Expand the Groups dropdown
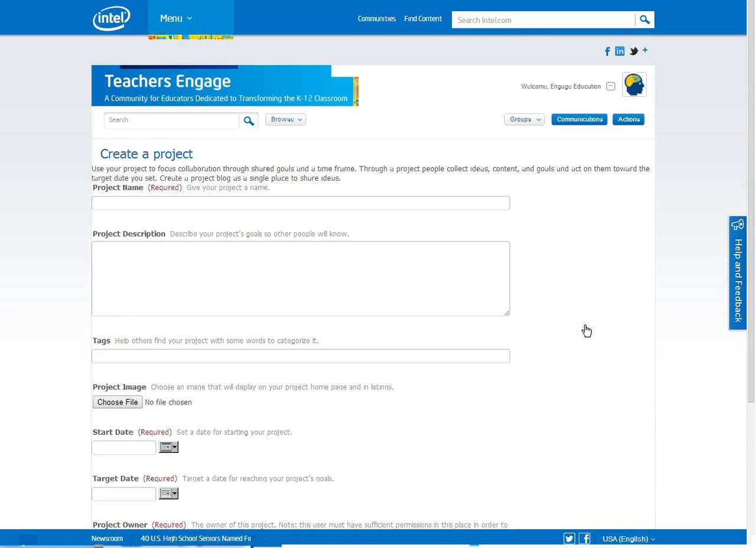 (524, 119)
